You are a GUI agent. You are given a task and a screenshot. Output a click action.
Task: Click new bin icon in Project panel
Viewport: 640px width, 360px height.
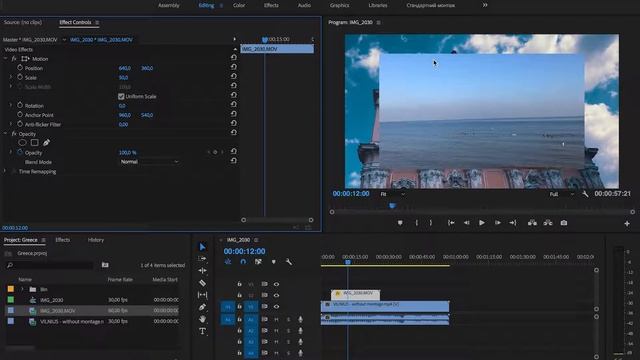(105, 265)
